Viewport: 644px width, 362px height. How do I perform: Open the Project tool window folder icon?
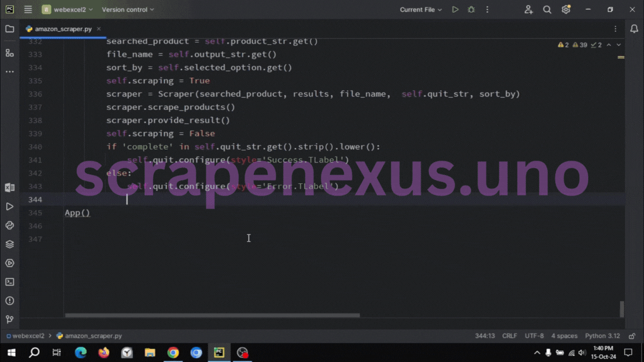(10, 29)
